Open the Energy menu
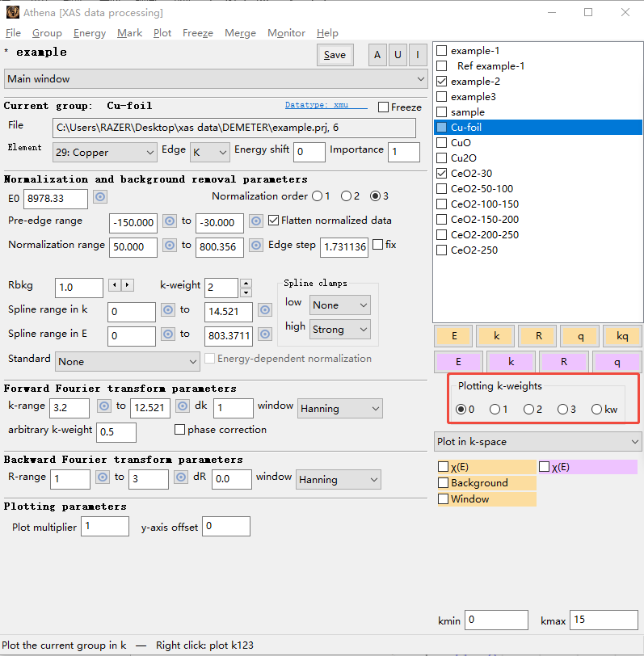This screenshot has height=656, width=644. (x=89, y=33)
